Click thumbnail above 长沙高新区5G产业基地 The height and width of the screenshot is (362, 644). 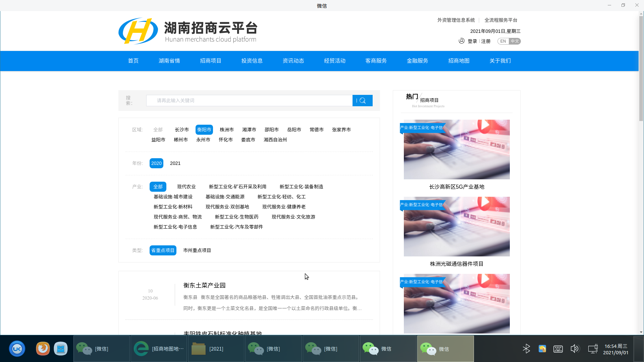coord(457,149)
